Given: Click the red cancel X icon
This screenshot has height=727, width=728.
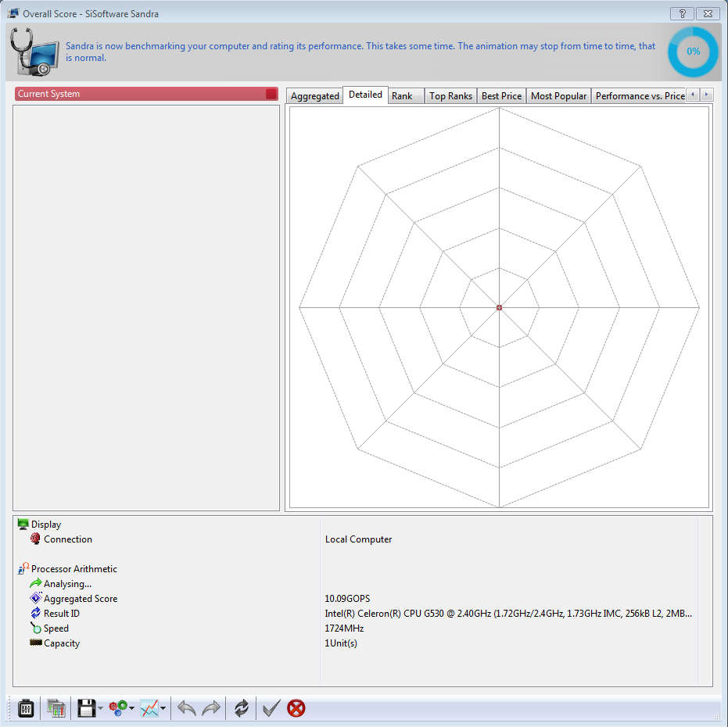Looking at the screenshot, I should [x=296, y=708].
